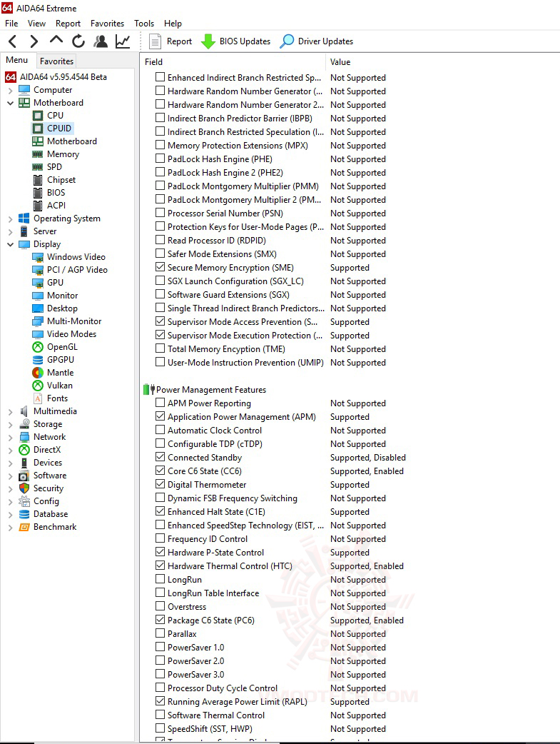Go forward with the right arrow icon
Viewport: 560px width, 744px height.
coord(34,41)
